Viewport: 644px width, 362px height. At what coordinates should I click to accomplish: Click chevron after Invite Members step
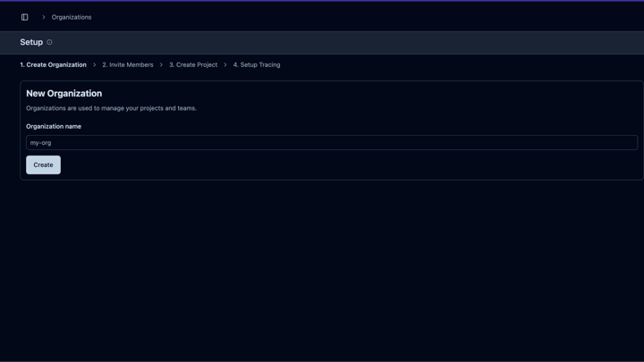tap(161, 65)
